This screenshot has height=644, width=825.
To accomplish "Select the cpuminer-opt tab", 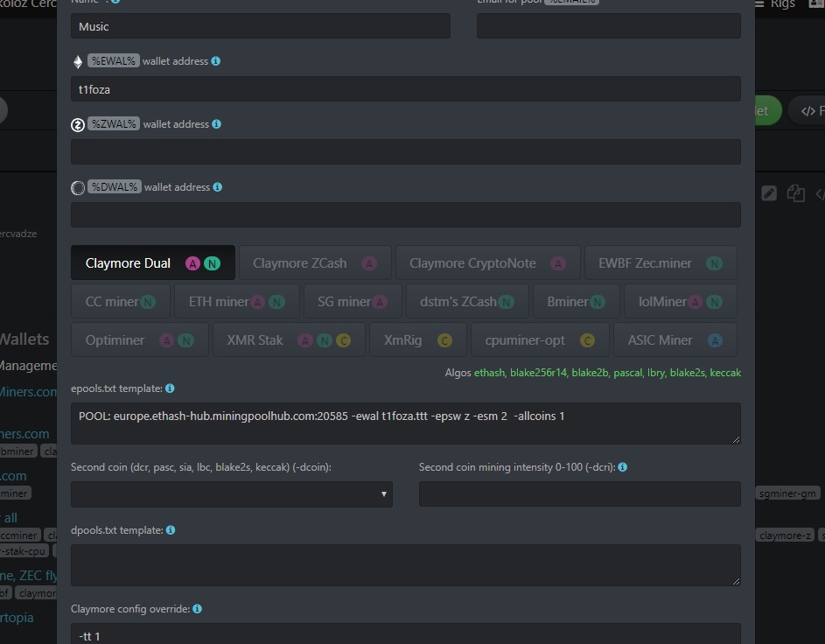I will 540,339.
